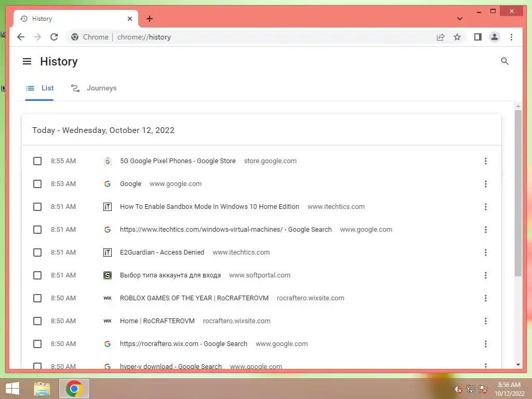Screen dimensions: 532x399
Task: Check the 8:53 AM Google entry checkbox
Action: coord(37,184)
